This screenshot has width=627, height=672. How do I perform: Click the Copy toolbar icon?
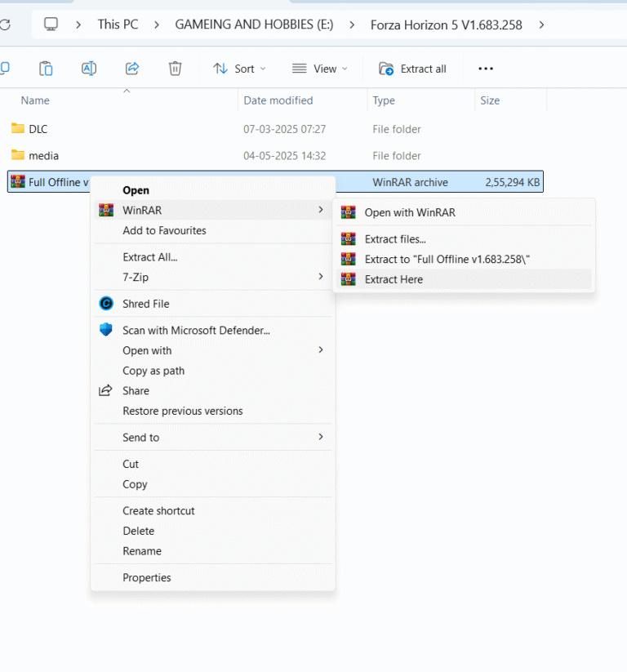5,69
